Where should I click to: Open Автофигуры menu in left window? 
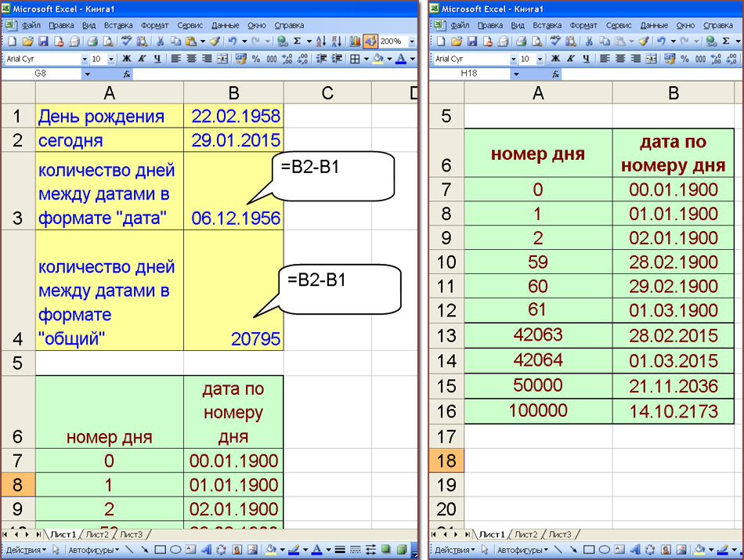click(93, 550)
